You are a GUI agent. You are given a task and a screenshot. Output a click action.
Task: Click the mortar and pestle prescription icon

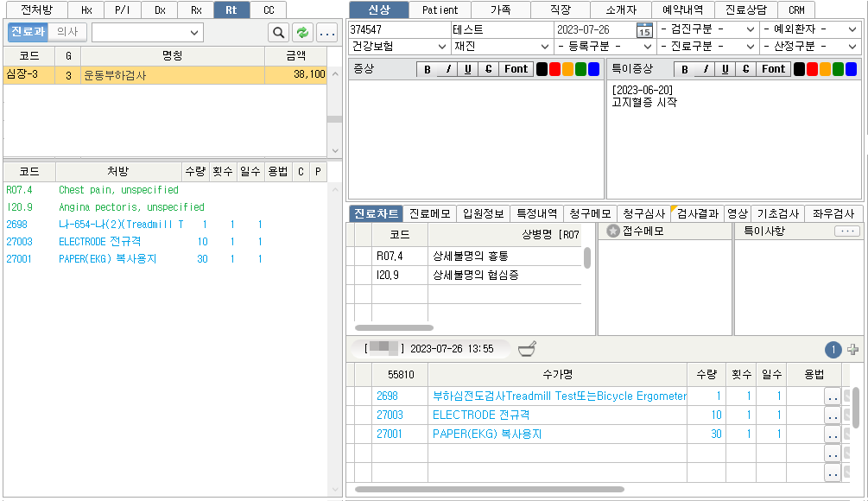pos(526,349)
